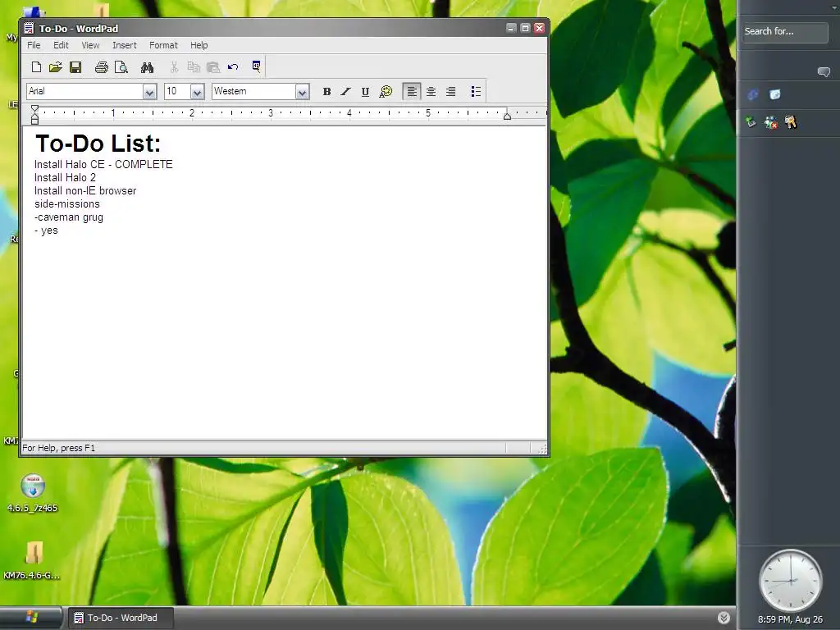Set Center paragraph alignment
The height and width of the screenshot is (630, 840).
431,92
